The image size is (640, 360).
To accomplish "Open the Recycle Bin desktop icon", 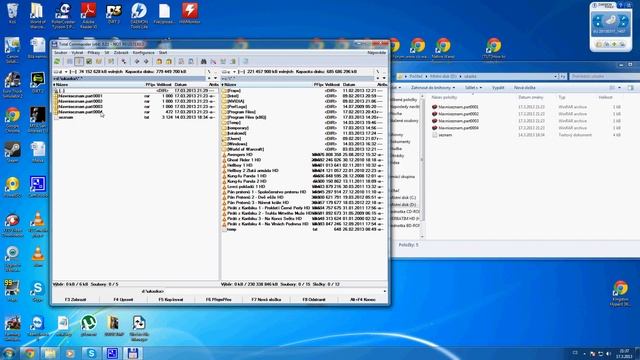I will [x=12, y=13].
